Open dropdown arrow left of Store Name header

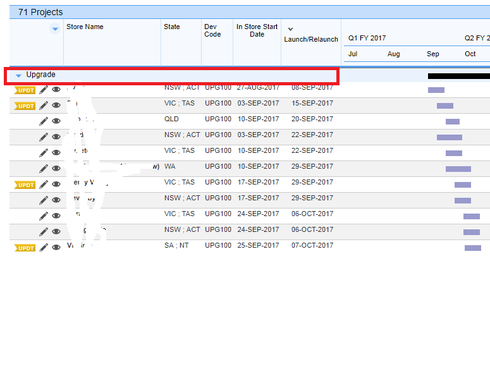coord(55,29)
